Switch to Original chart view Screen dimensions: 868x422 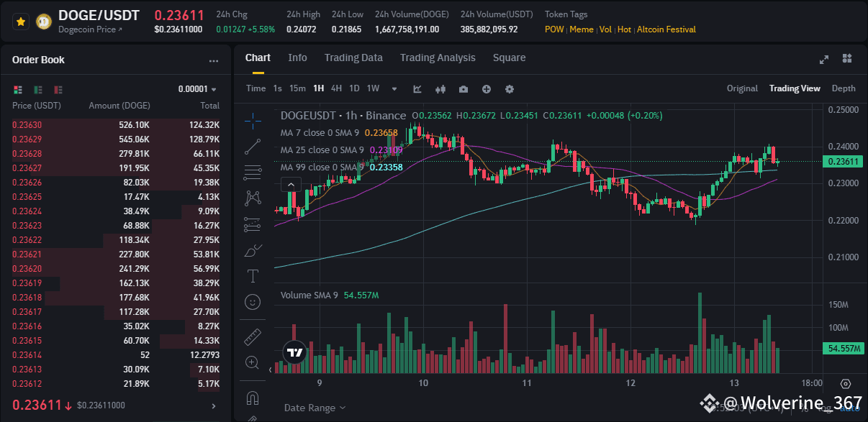click(x=742, y=88)
